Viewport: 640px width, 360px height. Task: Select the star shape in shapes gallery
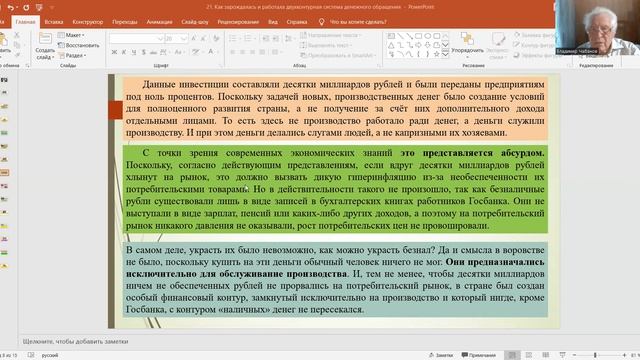pos(436,54)
